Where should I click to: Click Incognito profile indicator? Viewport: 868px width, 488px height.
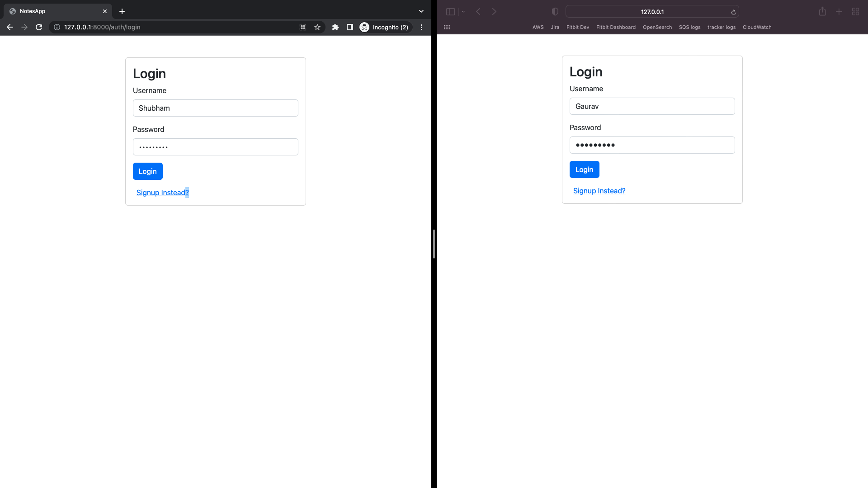(385, 27)
